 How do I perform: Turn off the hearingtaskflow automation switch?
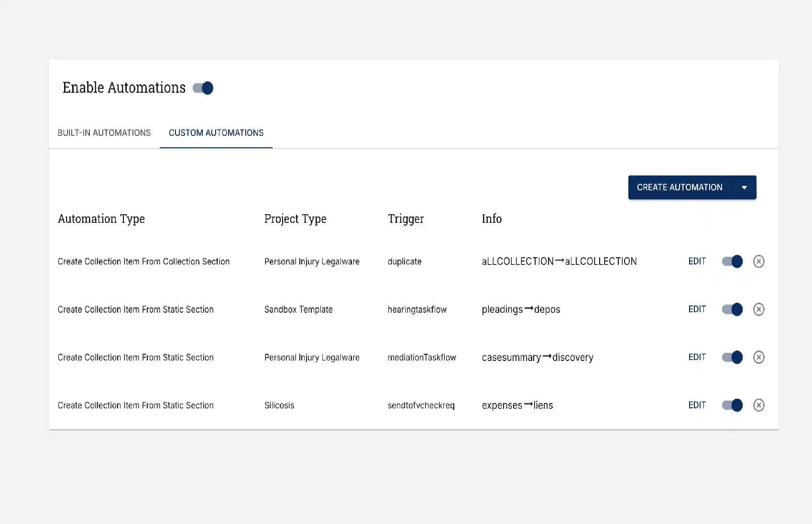click(x=732, y=309)
